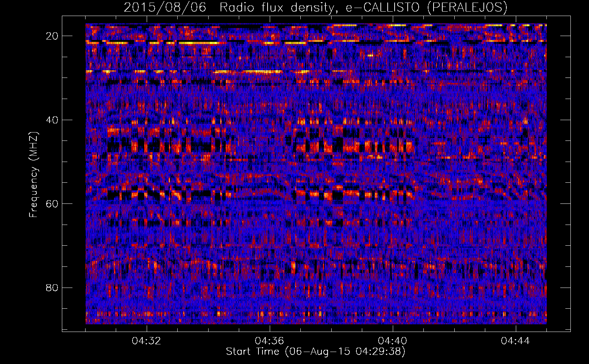Click the time tick label "04:44"
Image resolution: width=589 pixels, height=364 pixels.
pyautogui.click(x=516, y=341)
